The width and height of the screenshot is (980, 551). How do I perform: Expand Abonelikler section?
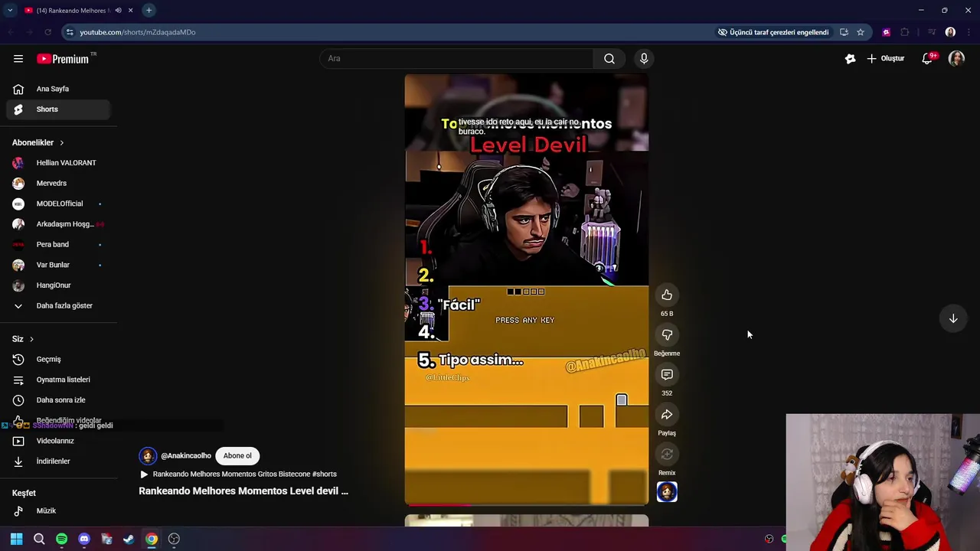click(38, 142)
